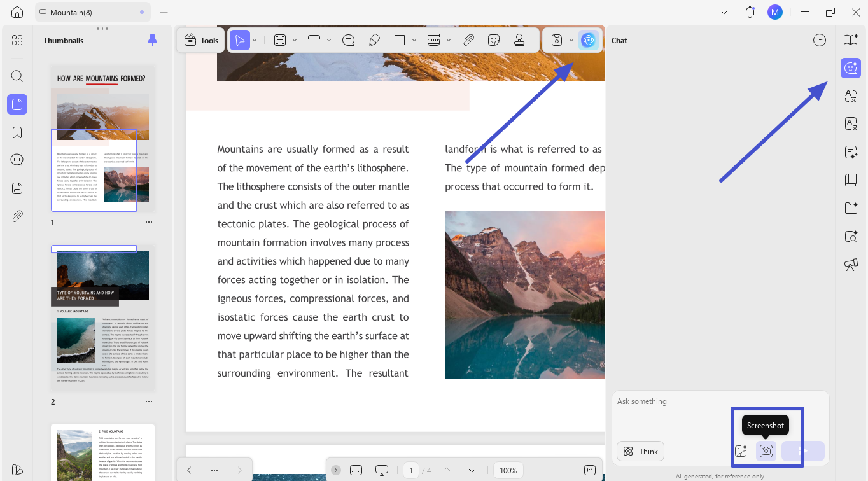The height and width of the screenshot is (481, 868).
Task: Pin the Thumbnails panel
Action: tap(152, 40)
